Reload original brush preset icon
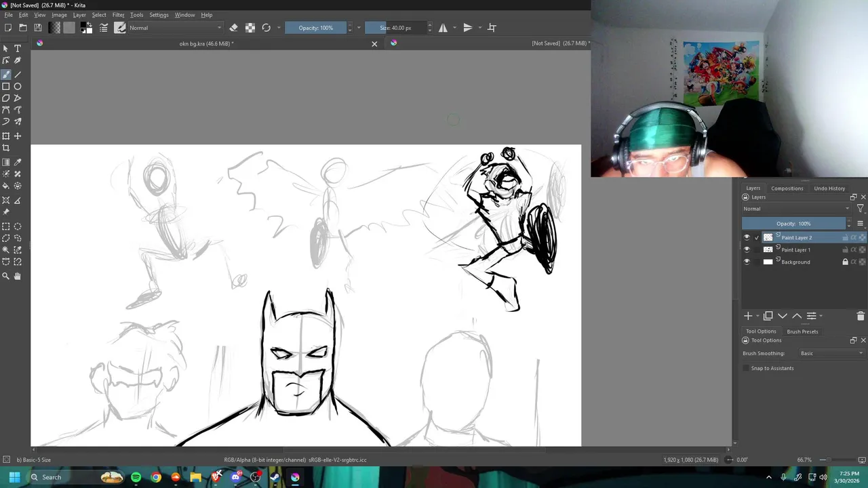Image resolution: width=868 pixels, height=488 pixels. [x=267, y=28]
